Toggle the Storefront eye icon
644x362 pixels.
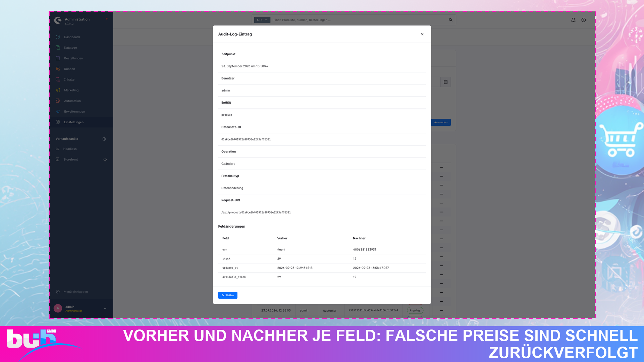tap(105, 160)
